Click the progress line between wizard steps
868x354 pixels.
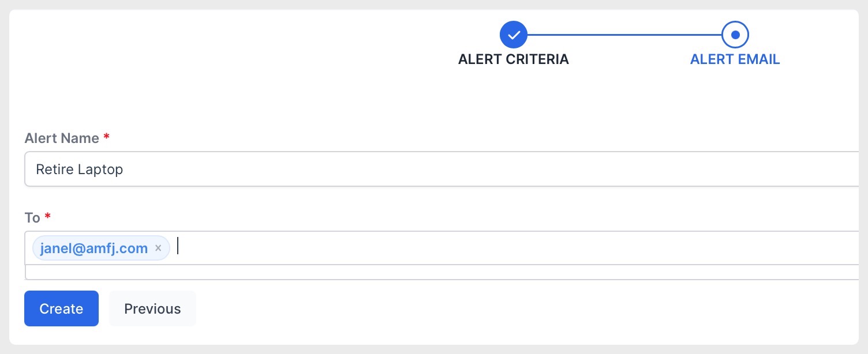coord(624,35)
